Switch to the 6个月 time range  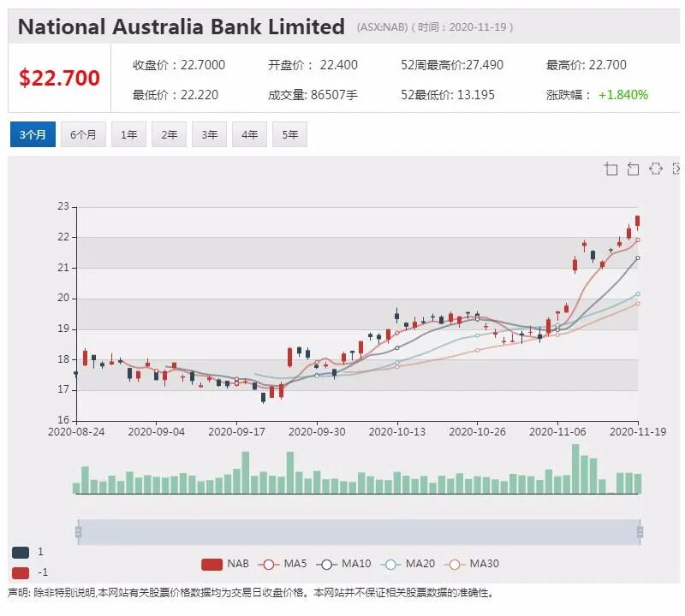pyautogui.click(x=83, y=134)
